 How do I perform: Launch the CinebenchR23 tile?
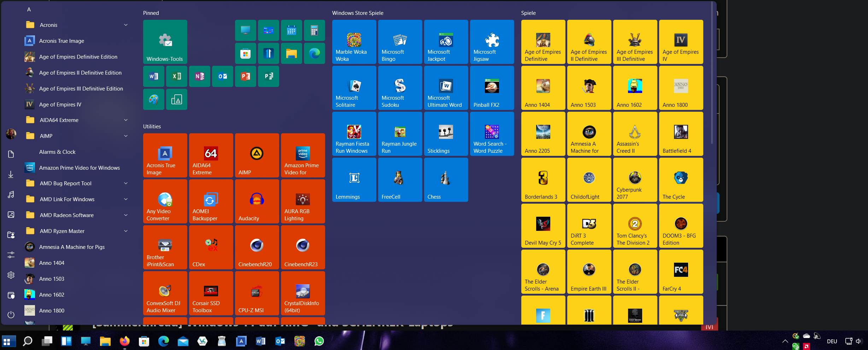[x=303, y=247]
